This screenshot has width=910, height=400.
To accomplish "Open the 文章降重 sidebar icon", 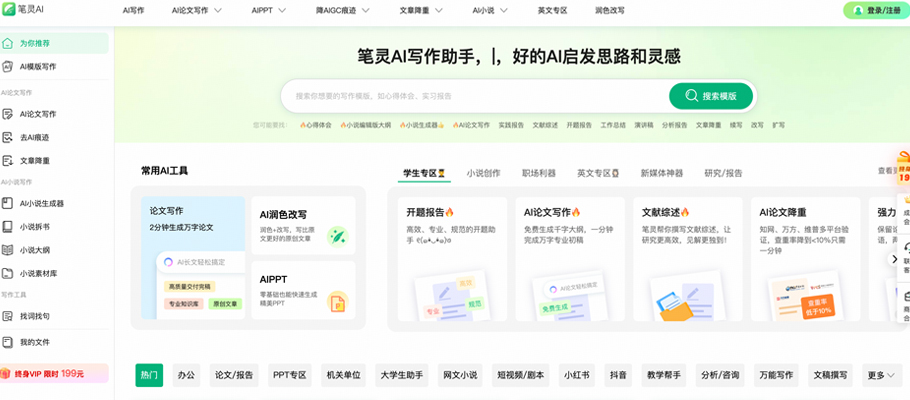I will pyautogui.click(x=8, y=161).
